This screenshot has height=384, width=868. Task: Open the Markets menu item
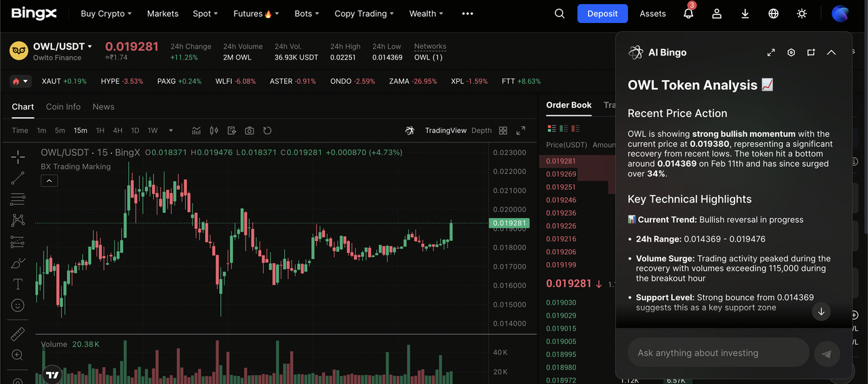point(163,14)
